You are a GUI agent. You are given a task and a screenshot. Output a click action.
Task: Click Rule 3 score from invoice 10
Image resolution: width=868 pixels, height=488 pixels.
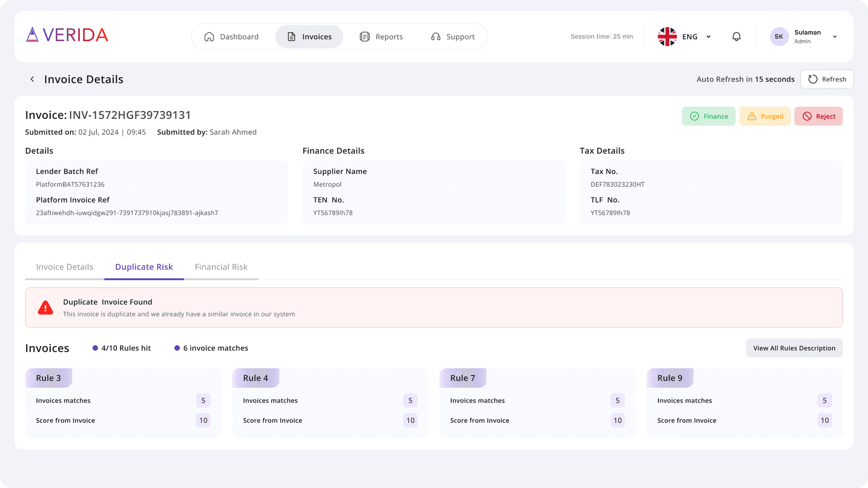click(x=203, y=420)
